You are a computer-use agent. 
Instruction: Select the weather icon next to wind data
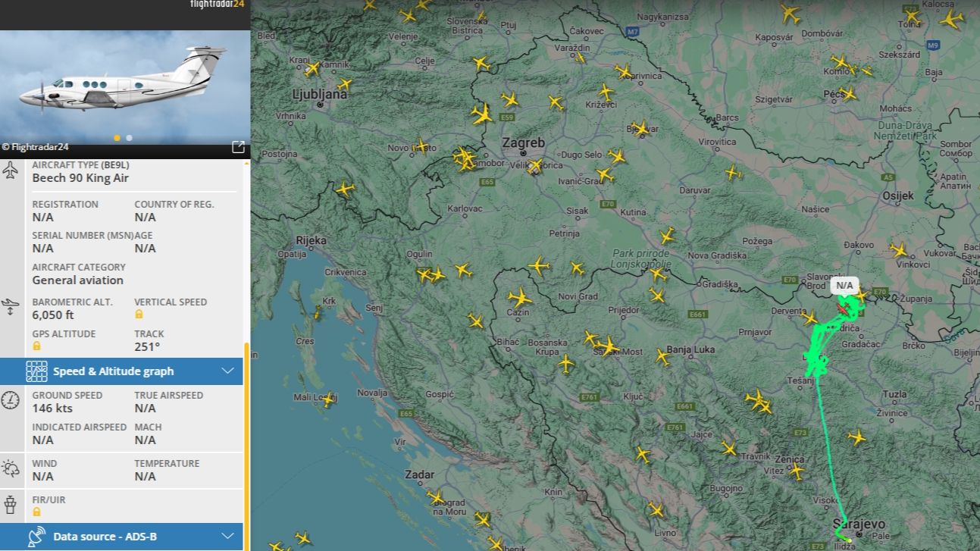pyautogui.click(x=11, y=469)
